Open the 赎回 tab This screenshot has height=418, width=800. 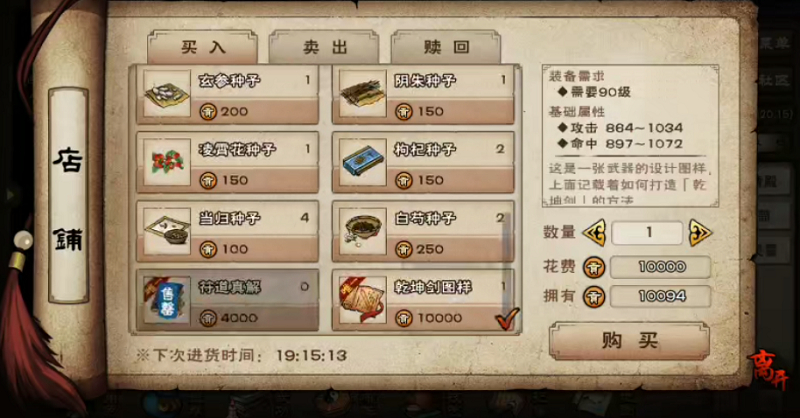point(446,47)
